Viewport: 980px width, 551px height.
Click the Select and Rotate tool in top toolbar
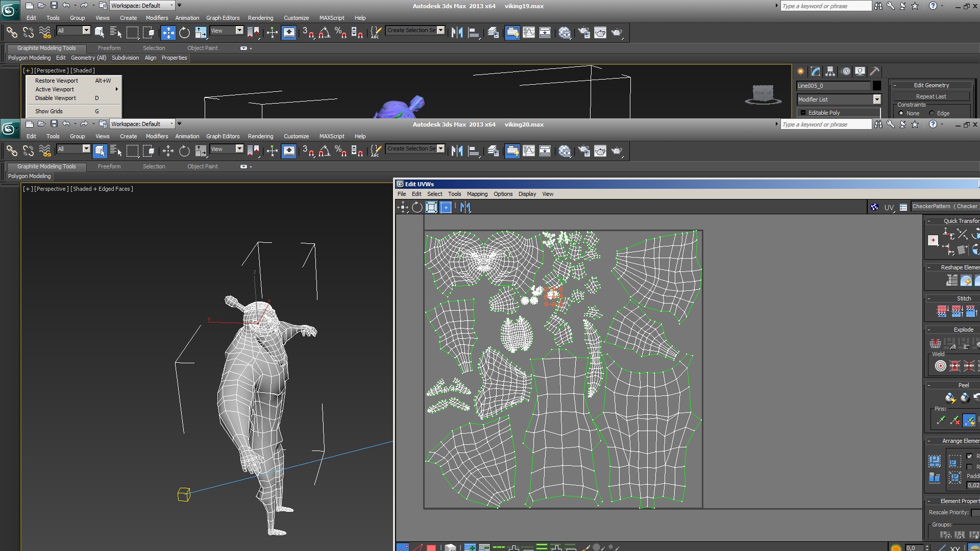coord(184,33)
